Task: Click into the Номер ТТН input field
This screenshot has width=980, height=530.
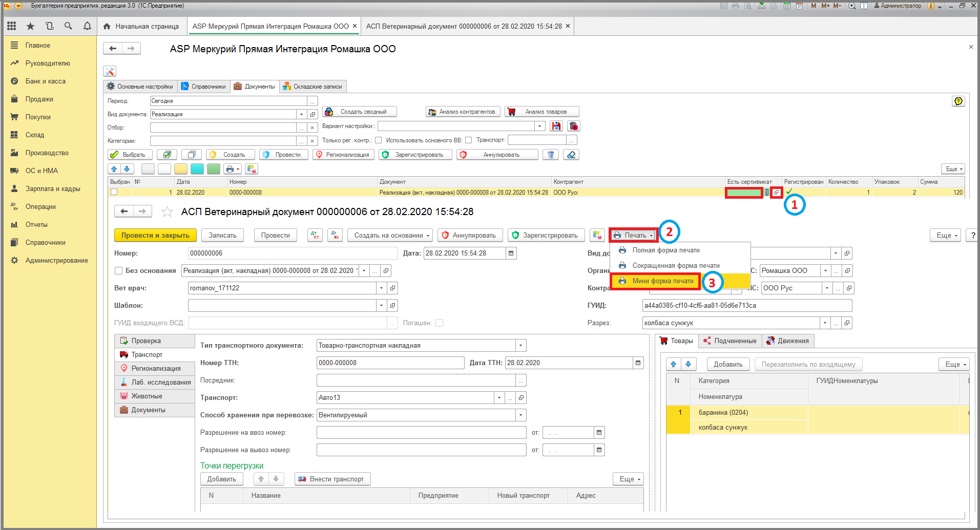Action: (x=390, y=363)
